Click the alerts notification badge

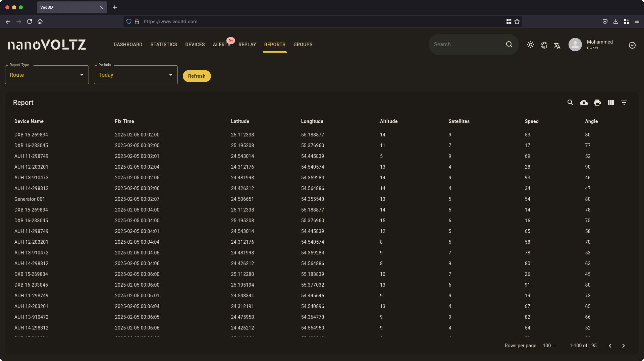pyautogui.click(x=231, y=41)
